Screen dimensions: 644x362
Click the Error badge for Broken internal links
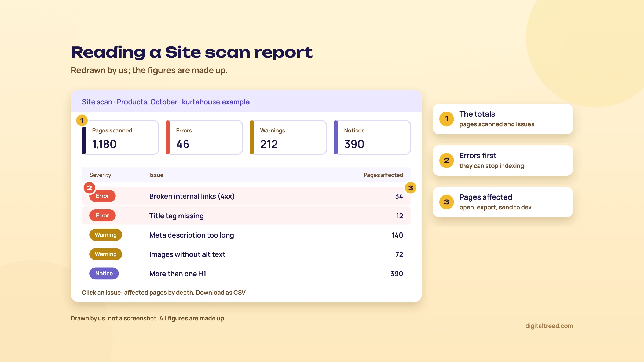102,196
